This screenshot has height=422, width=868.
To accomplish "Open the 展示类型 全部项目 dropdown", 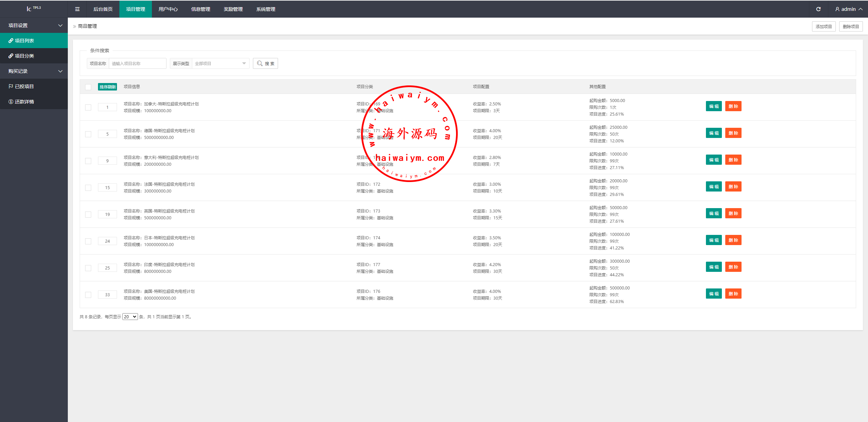I will click(x=220, y=63).
